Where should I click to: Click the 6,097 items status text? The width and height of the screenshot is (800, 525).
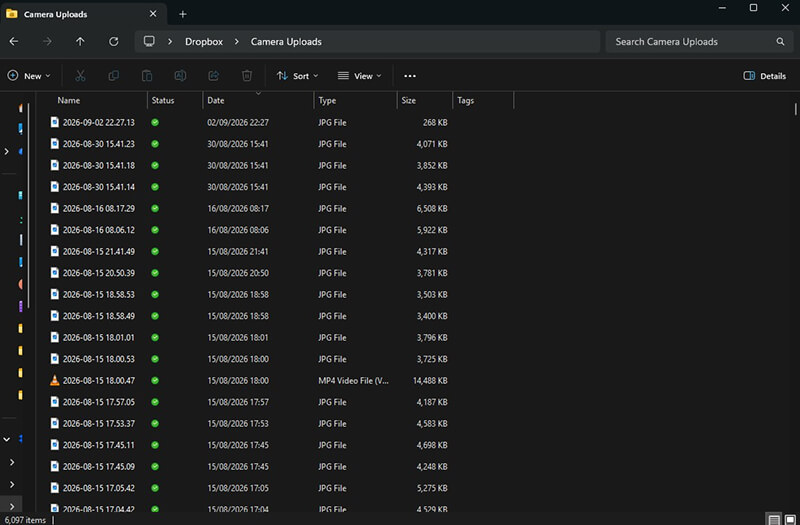tap(25, 520)
